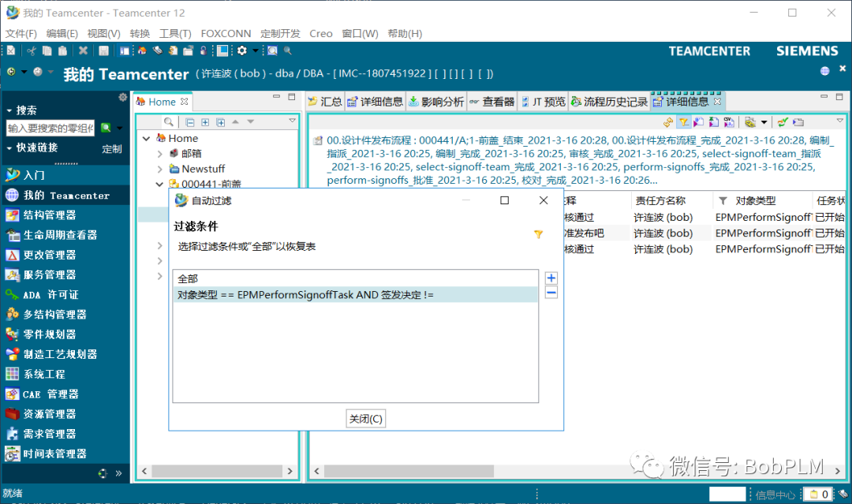The image size is (852, 504).
Task: Click the refresh arrows icon in details toolbar
Action: (668, 122)
